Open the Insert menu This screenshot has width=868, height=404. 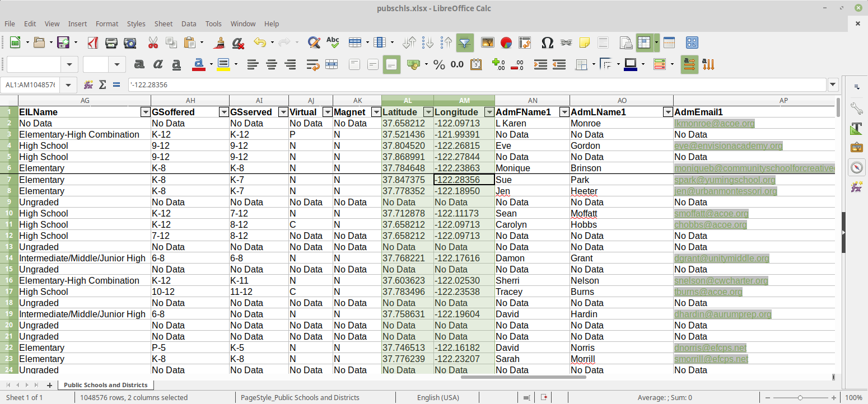(x=77, y=24)
